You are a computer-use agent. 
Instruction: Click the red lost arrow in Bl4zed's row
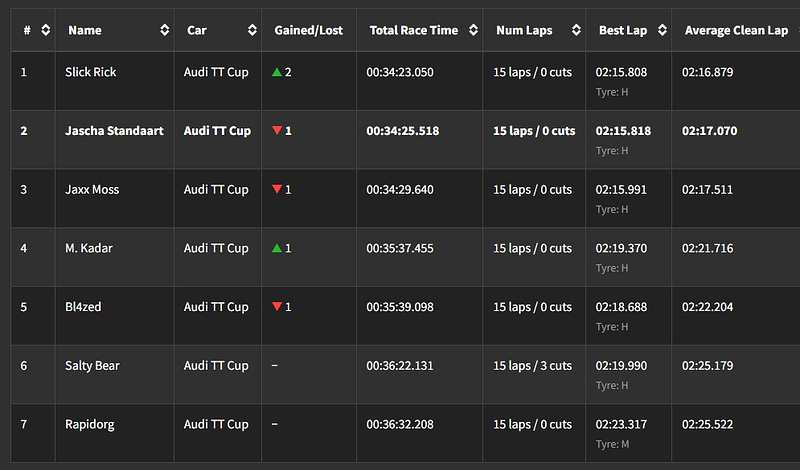(x=277, y=307)
